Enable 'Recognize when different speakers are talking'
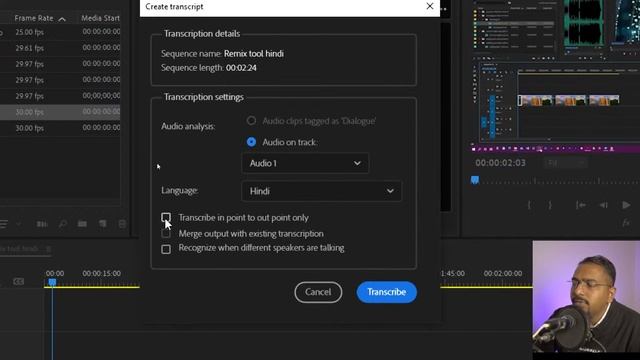Image resolution: width=640 pixels, height=360 pixels. pos(166,249)
